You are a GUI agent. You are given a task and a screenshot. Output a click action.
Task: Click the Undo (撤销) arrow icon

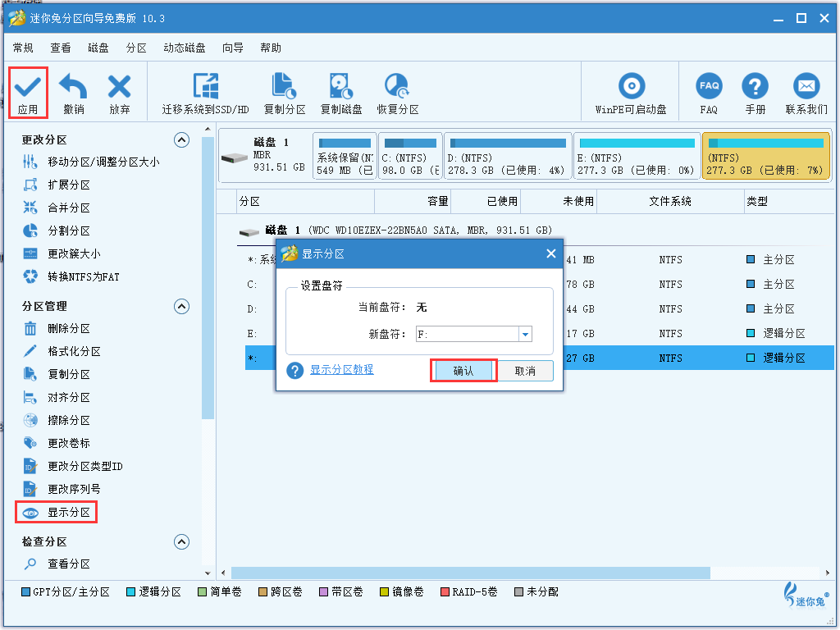tap(73, 86)
